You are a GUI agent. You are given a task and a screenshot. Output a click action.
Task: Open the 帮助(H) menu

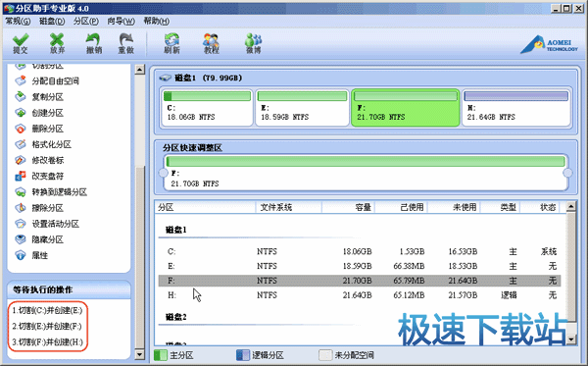tap(157, 21)
